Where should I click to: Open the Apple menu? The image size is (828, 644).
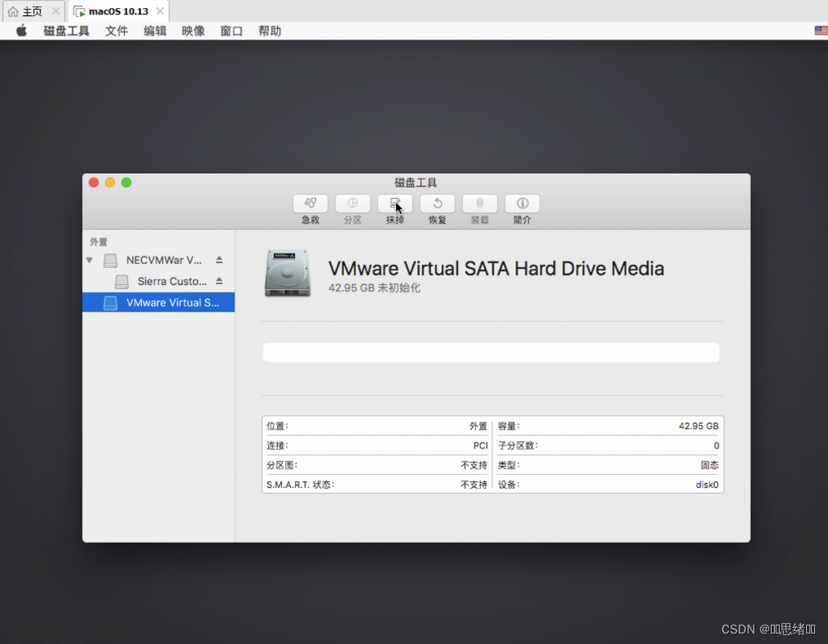point(22,31)
